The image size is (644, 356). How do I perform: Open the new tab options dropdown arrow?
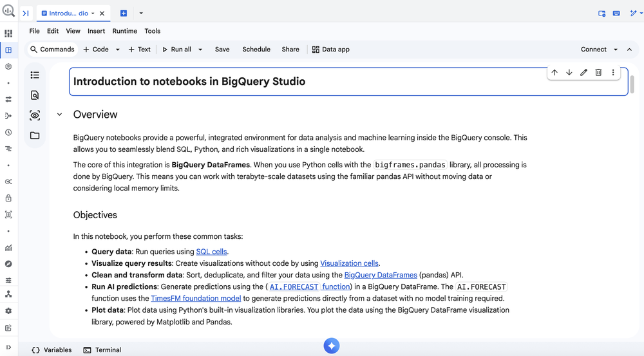[x=141, y=13]
